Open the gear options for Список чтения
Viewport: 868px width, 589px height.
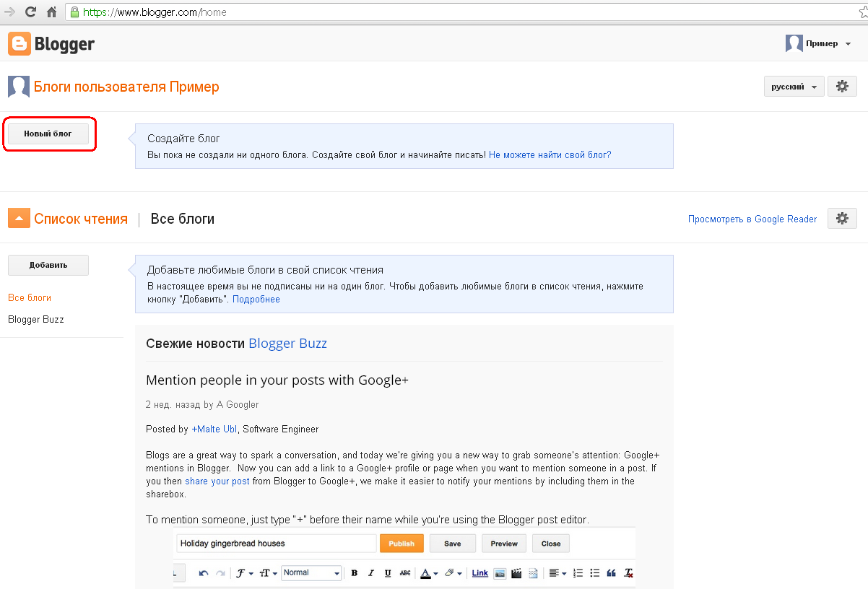point(842,219)
